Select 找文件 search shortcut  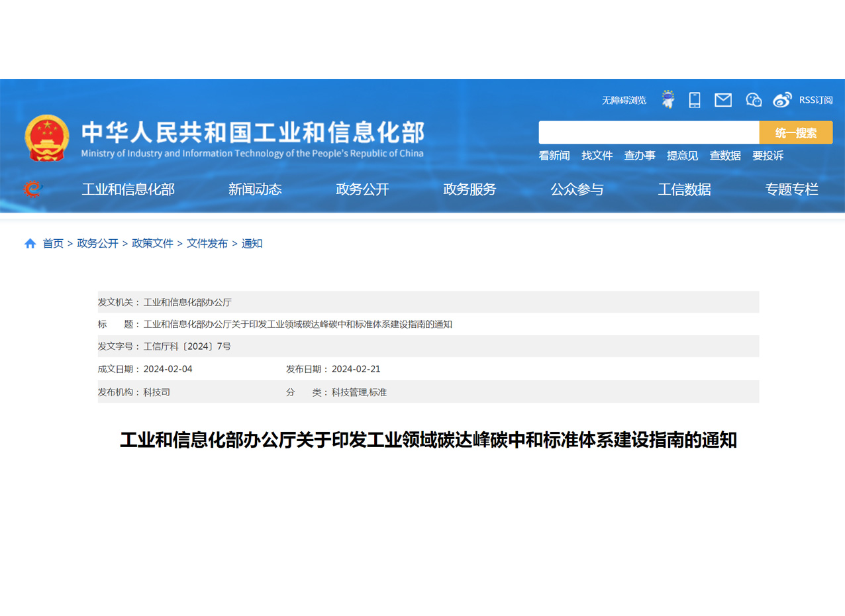597,156
